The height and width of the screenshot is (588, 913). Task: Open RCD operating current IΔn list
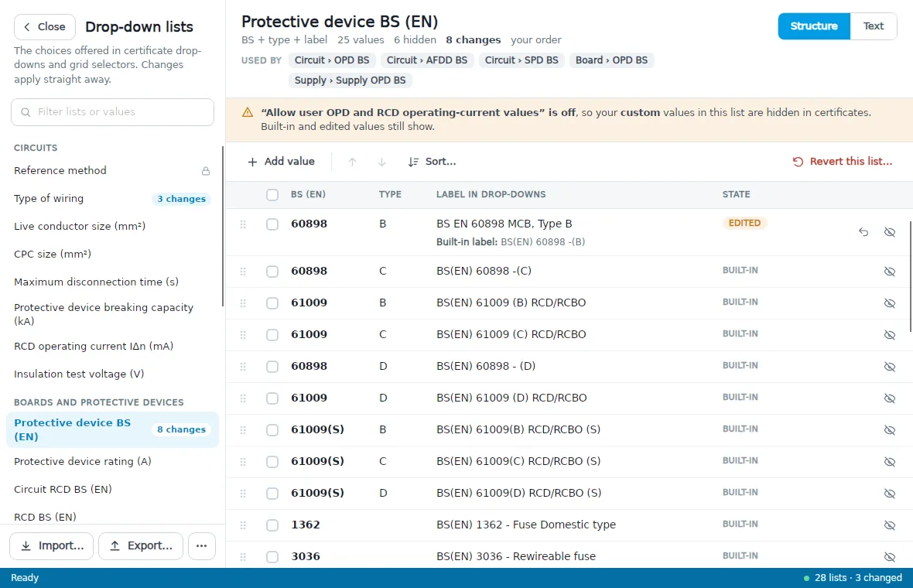coord(112,347)
